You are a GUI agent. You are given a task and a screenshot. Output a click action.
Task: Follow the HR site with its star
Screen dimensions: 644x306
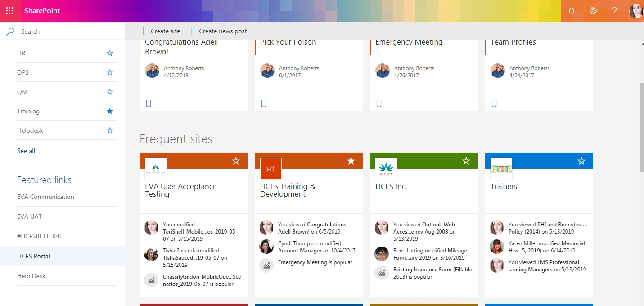pos(110,53)
